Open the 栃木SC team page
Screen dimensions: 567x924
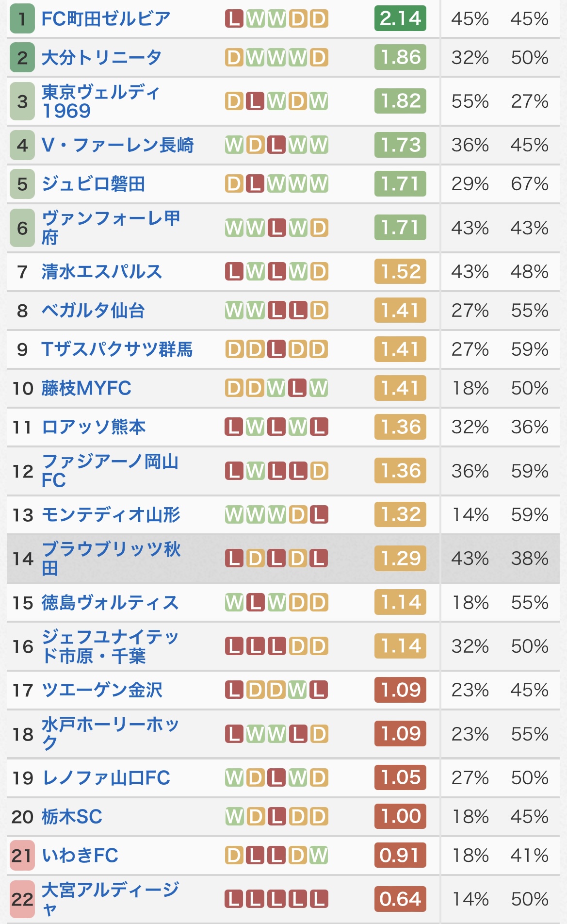72,817
